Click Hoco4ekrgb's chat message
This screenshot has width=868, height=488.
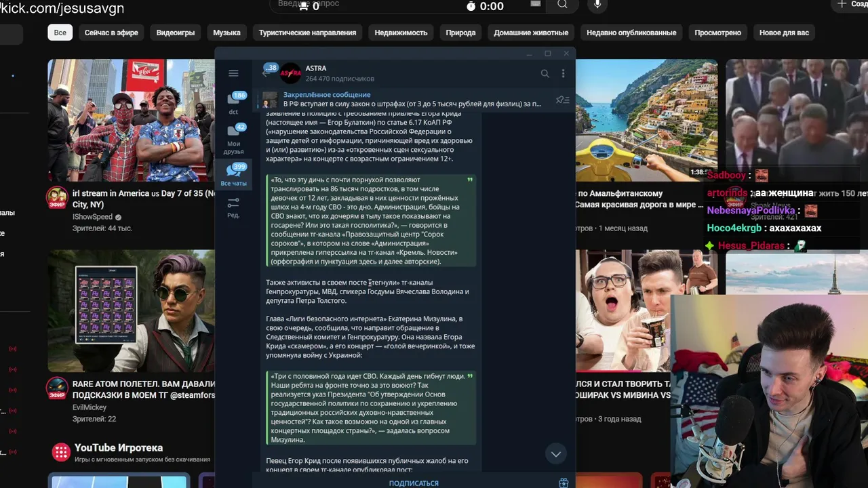795,228
